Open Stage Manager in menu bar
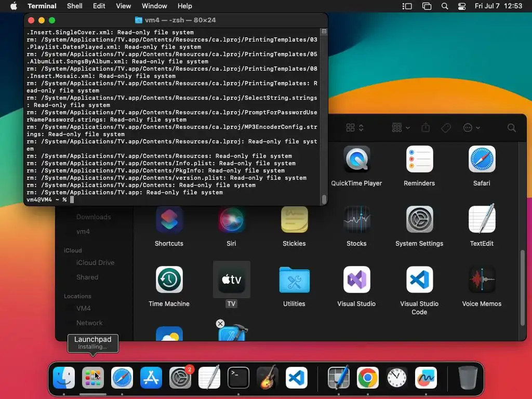Viewport: 532px width, 399px height. [x=407, y=6]
